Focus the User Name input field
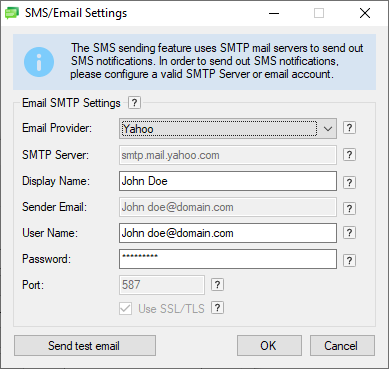 click(x=228, y=233)
